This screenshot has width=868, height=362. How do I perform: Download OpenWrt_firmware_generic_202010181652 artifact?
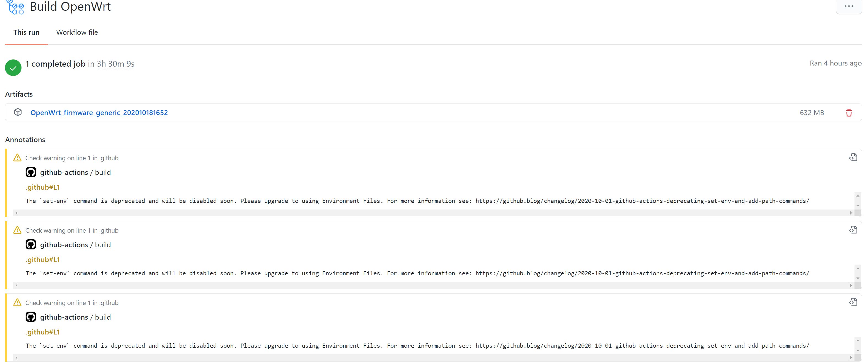99,113
